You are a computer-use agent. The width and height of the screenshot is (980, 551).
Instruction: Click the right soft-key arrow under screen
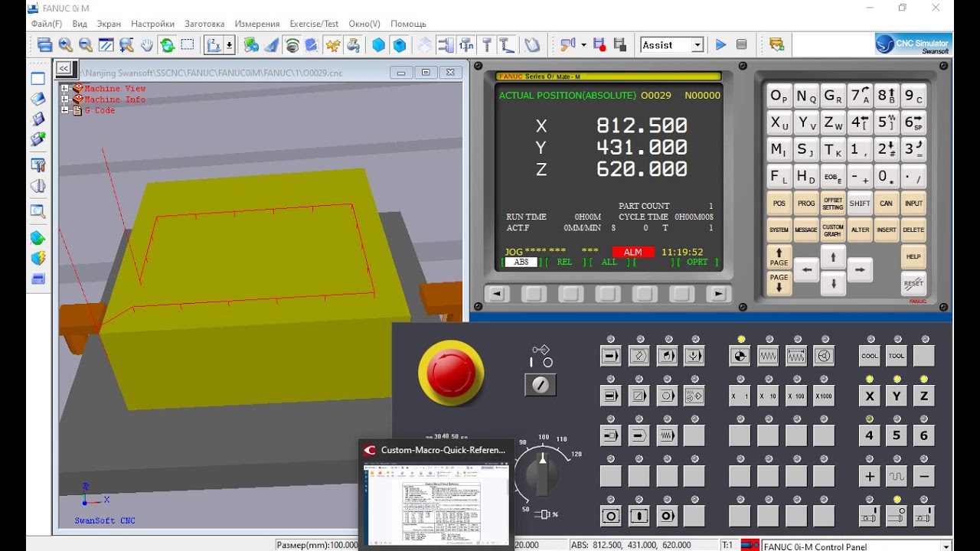(x=718, y=294)
